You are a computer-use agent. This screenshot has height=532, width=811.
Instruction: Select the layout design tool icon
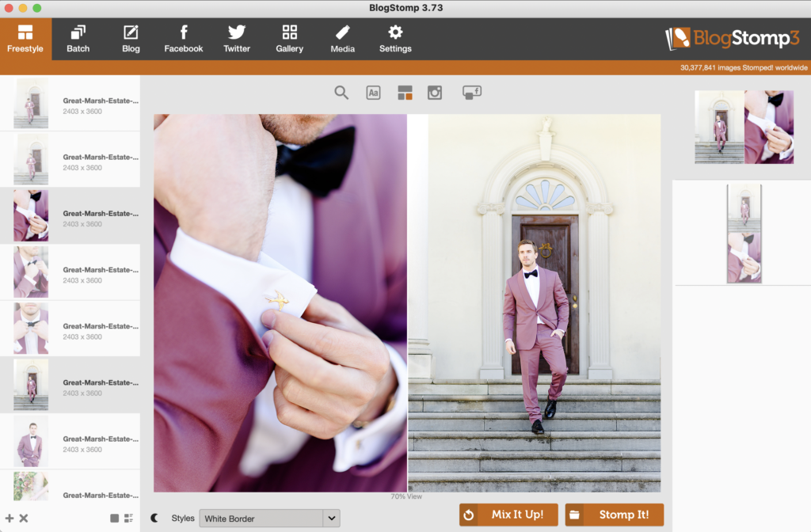tap(405, 92)
